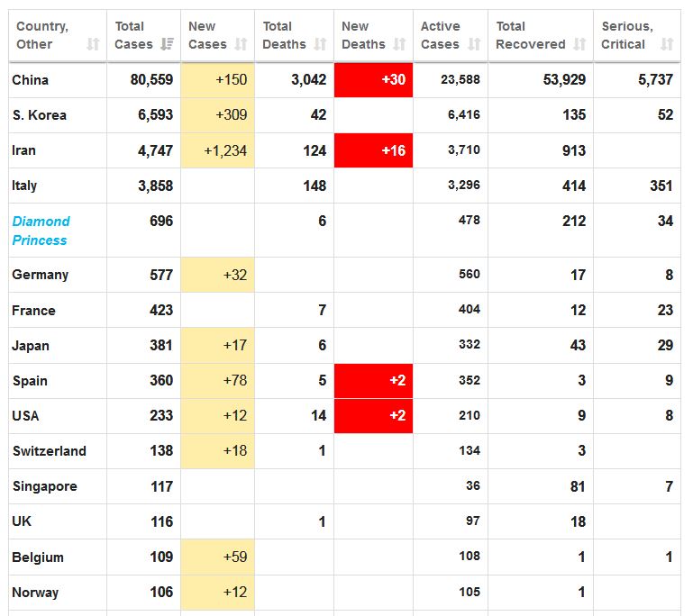This screenshot has width=693, height=616.
Task: Click sort icon in Country, Other header
Action: (93, 44)
